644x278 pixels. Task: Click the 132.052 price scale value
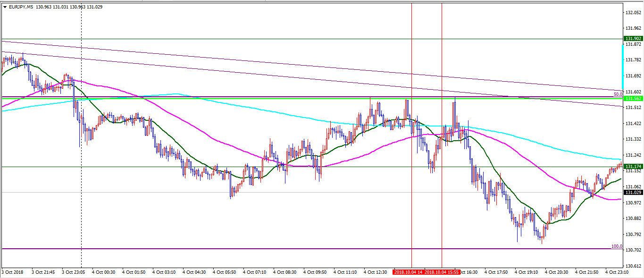(633, 13)
